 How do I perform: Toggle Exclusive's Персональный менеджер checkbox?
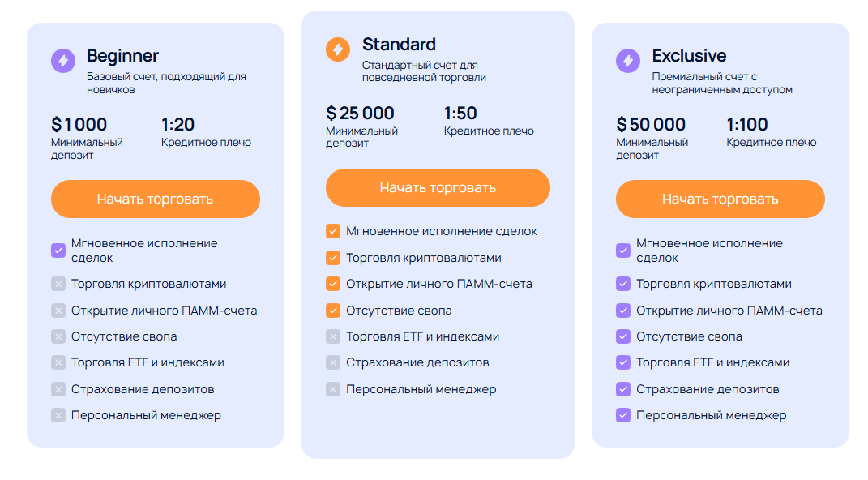[623, 415]
